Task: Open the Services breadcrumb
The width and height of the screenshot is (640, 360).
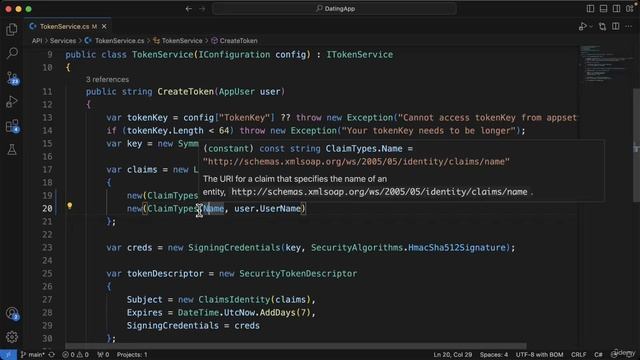Action: (63, 41)
